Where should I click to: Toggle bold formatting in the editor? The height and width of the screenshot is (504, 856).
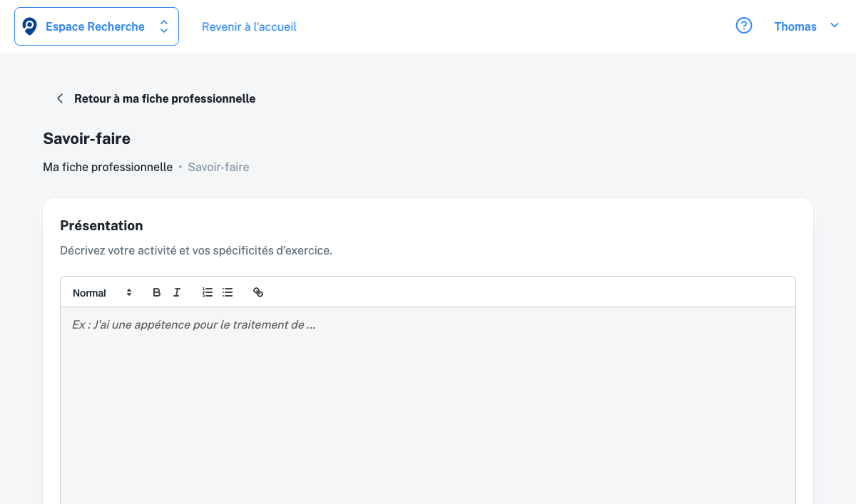tap(157, 292)
